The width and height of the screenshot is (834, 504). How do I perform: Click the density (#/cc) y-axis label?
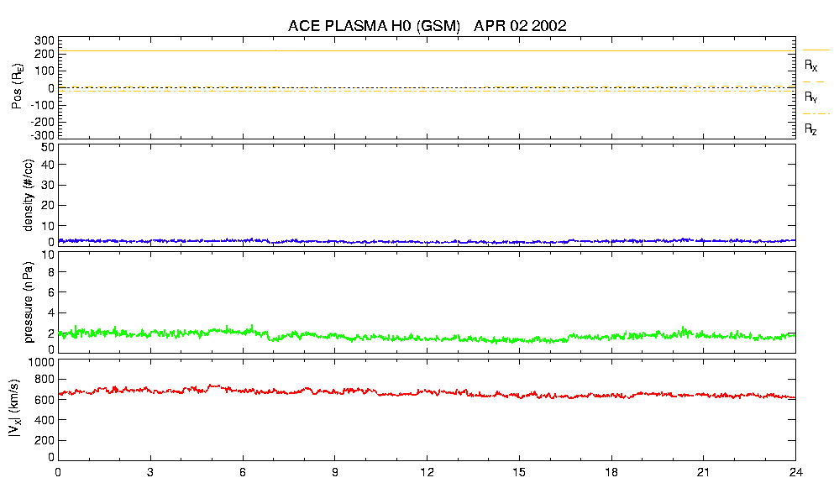[x=29, y=195]
